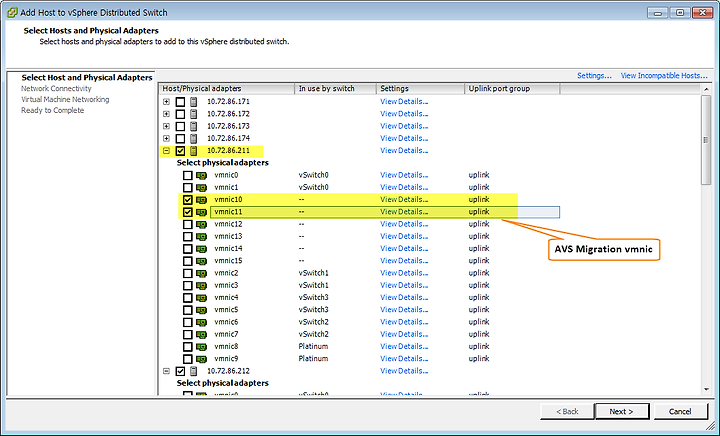The height and width of the screenshot is (436, 720).
Task: Click the host icon for 10.72.86.173
Action: [194, 126]
